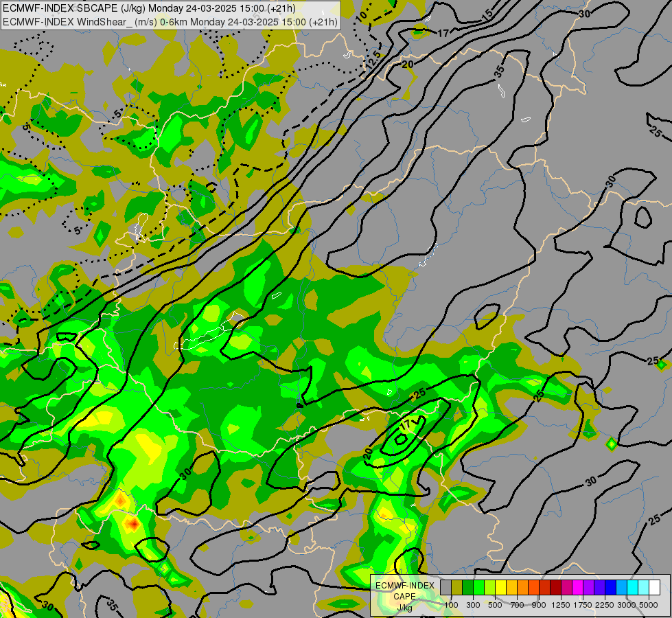This screenshot has width=672, height=618.
Task: Click the 1250 legend value label
Action: coord(561,605)
